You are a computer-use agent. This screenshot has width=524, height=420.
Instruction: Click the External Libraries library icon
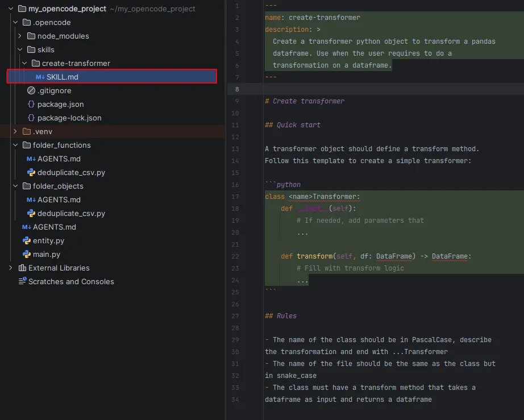tap(22, 268)
